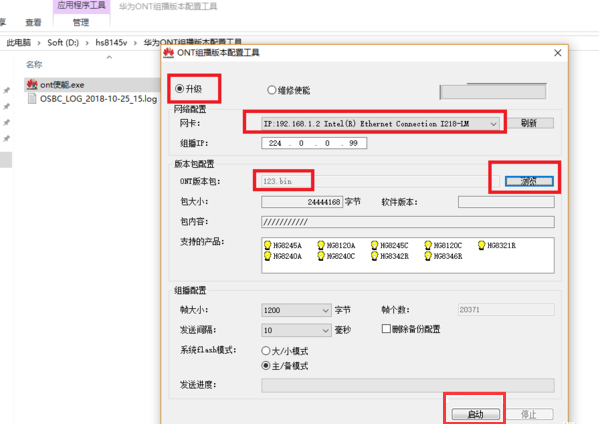This screenshot has width=599, height=424.
Task: Click the ONT版本包 field showing 123.bin
Action: (380, 181)
